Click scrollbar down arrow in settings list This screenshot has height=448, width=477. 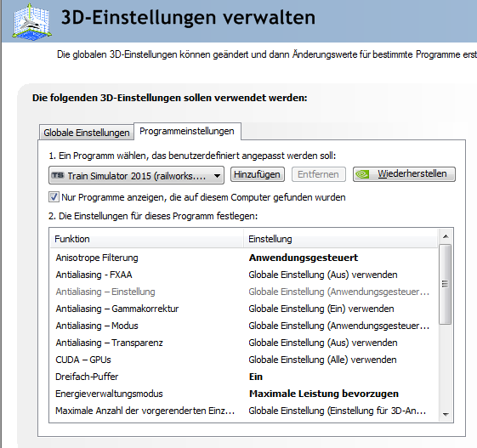click(446, 414)
